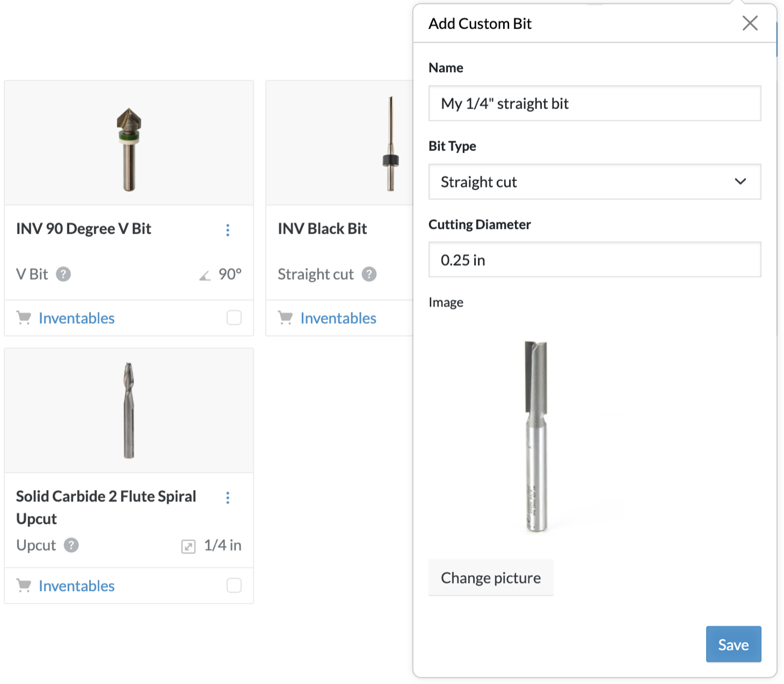Click Solid Carbide 2 Flute Spiral Upcut title
The image size is (784, 684).
(106, 507)
